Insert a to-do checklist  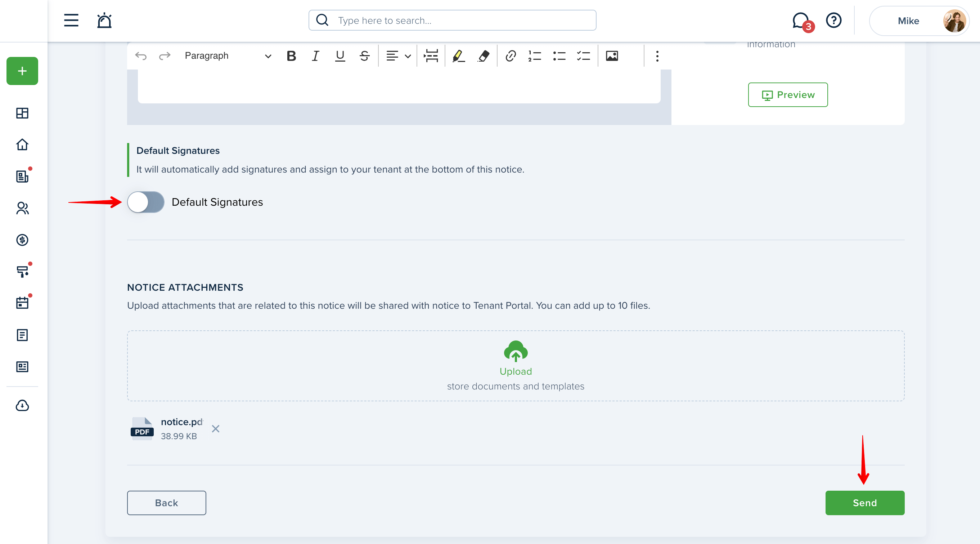pos(583,56)
